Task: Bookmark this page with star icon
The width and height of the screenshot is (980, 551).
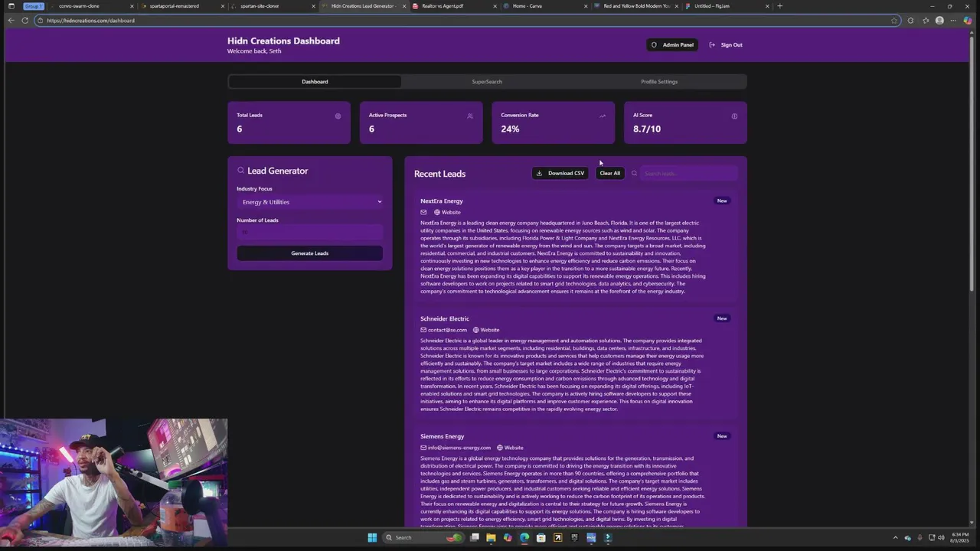Action: point(894,21)
